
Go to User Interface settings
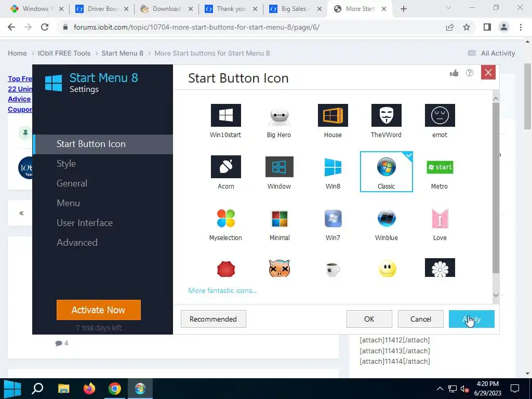pyautogui.click(x=85, y=222)
